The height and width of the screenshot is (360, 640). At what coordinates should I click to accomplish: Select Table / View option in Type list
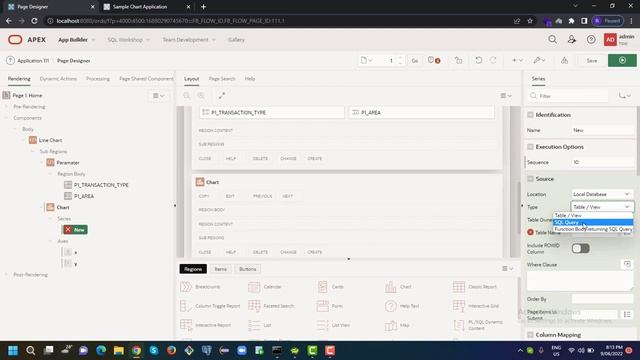click(x=593, y=216)
